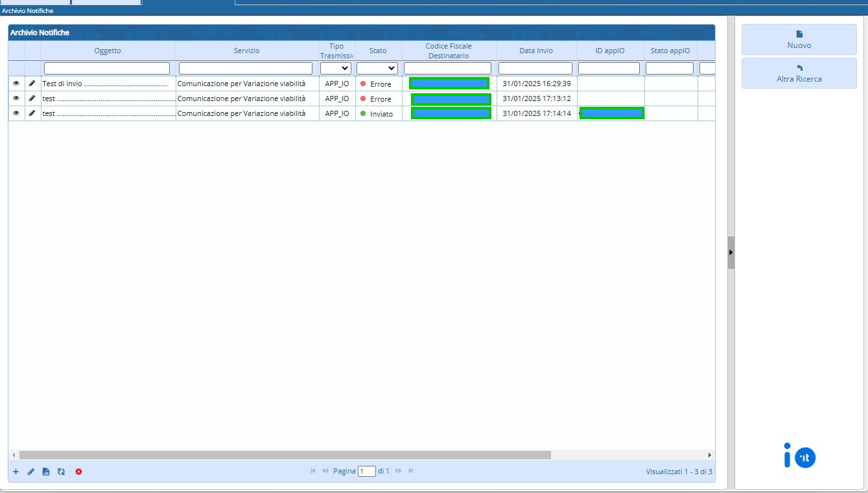
Task: Click the Altra Ricerca button
Action: click(799, 73)
